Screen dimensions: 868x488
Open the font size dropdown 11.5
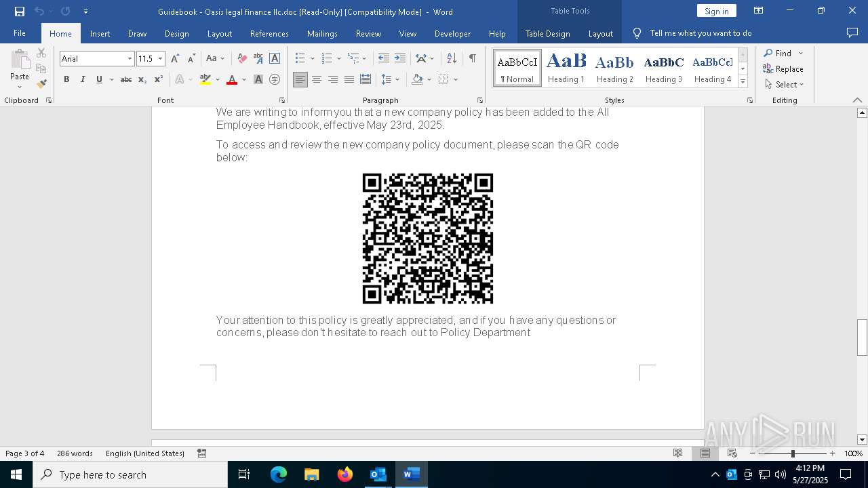161,59
